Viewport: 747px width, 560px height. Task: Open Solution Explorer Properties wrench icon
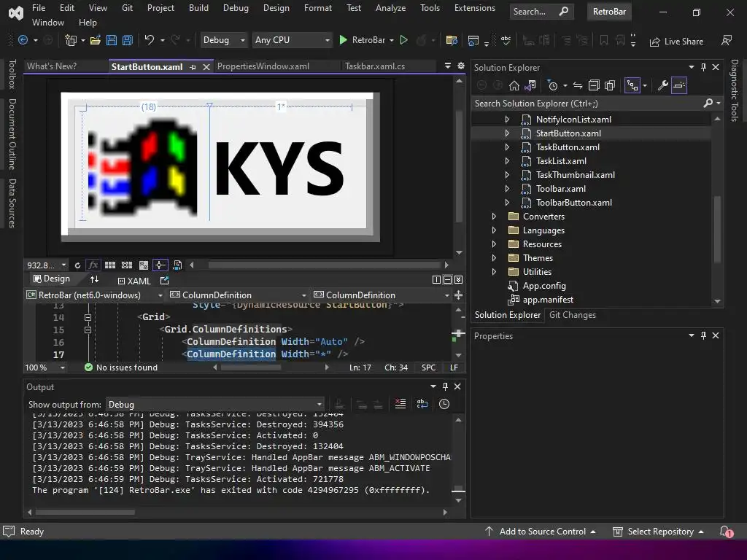[662, 86]
